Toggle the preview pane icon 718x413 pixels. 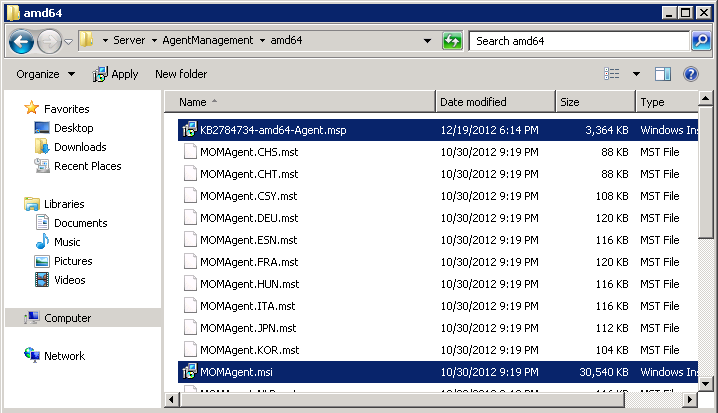point(662,74)
